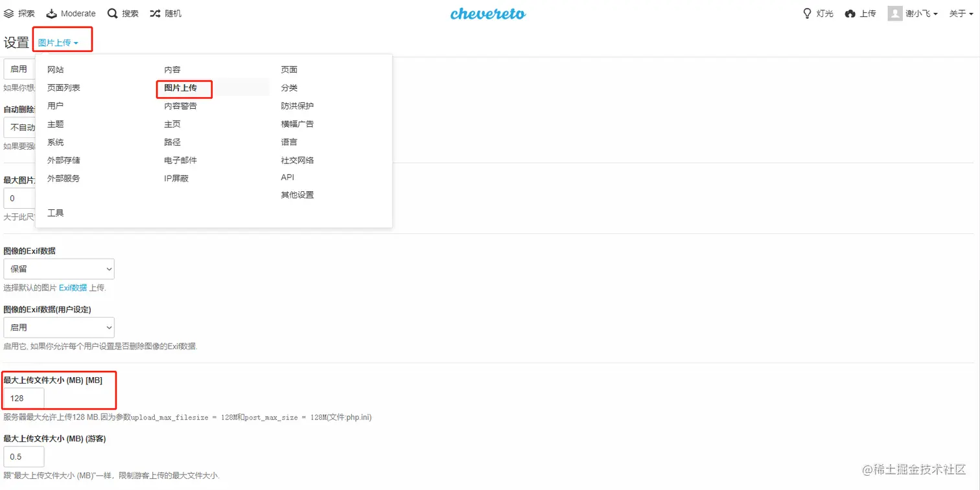Open the 图像的Exif数据(用户设定) 启用 dropdown

[x=59, y=327]
